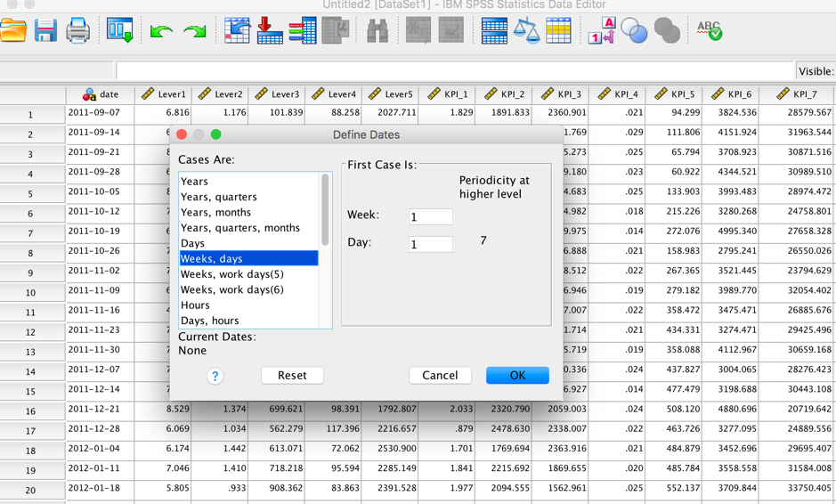Click the Weight cases scales icon

526,30
